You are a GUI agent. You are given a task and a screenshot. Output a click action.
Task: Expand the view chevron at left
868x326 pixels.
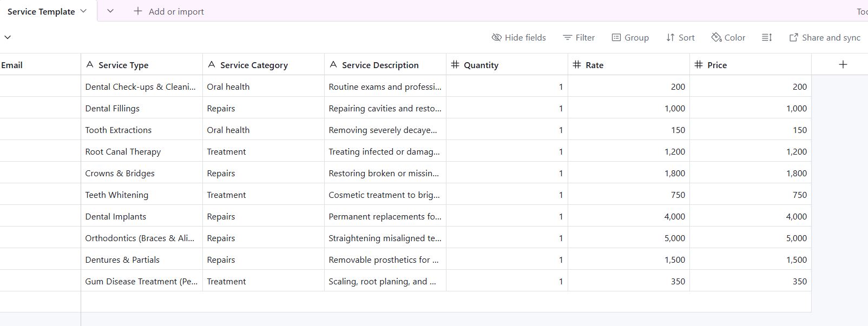[x=8, y=37]
